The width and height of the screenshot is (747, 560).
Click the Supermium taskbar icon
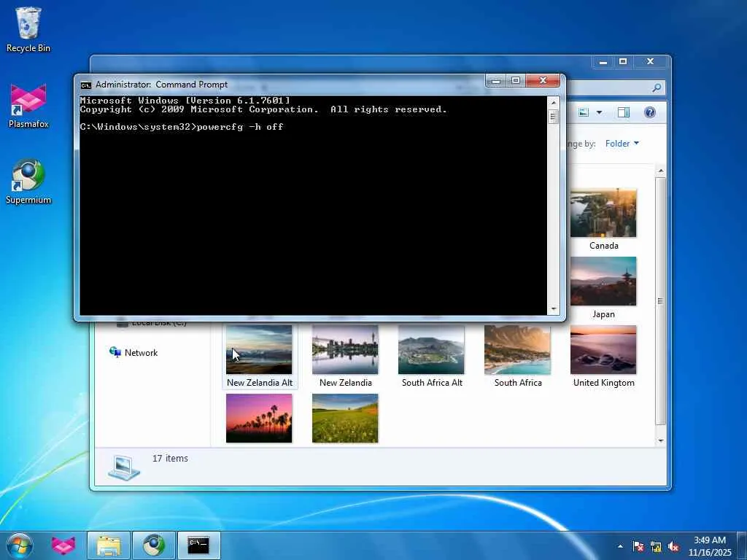(153, 545)
